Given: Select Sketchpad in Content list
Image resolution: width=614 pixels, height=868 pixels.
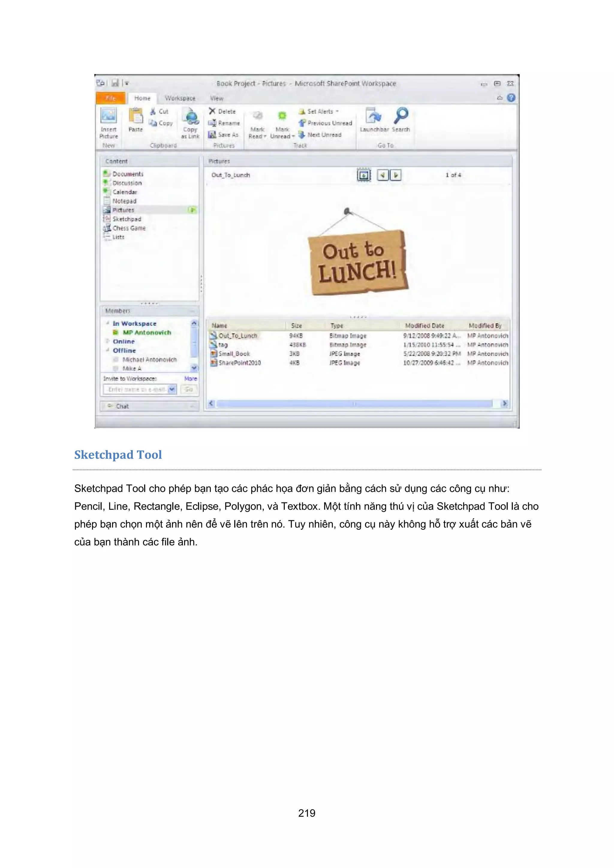Looking at the screenshot, I should point(127,219).
